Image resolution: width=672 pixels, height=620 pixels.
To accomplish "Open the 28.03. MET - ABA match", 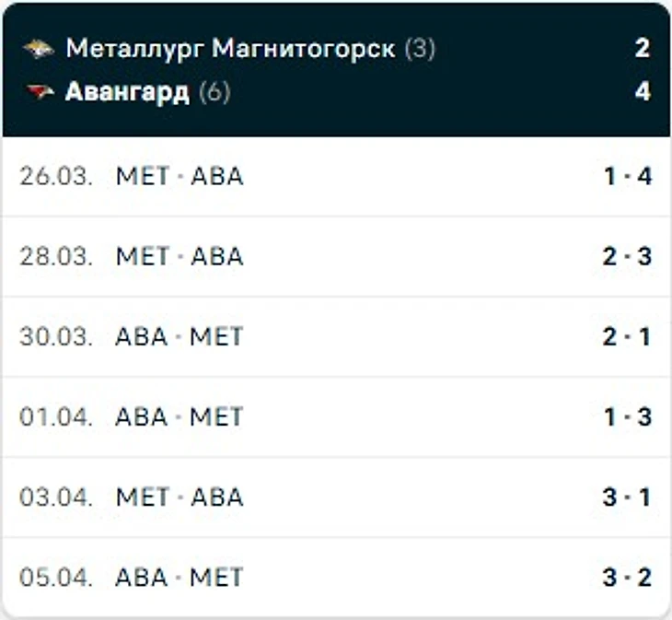I will (x=336, y=256).
